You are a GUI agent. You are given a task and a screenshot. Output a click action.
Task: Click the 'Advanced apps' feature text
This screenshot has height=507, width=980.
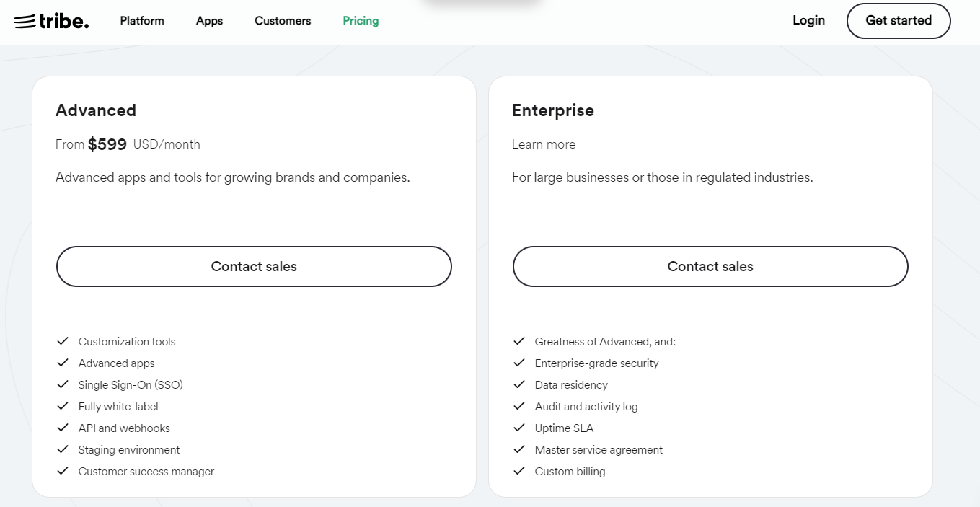click(117, 363)
